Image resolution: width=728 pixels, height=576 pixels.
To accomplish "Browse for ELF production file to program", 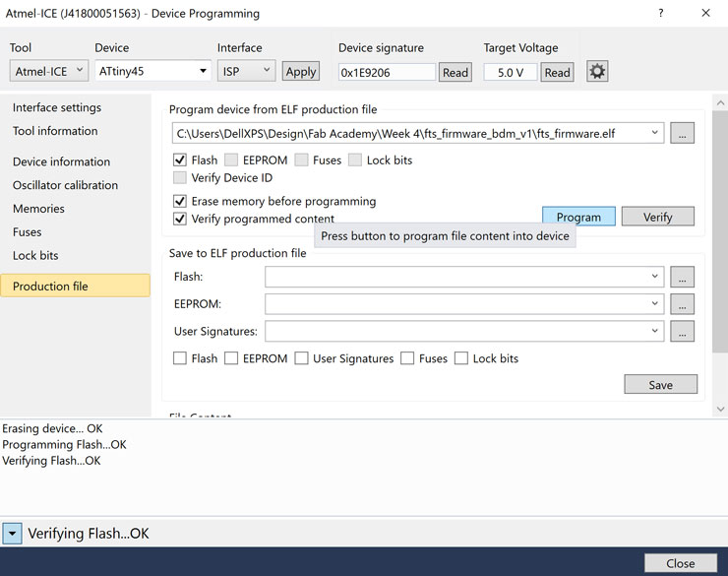I will (682, 133).
